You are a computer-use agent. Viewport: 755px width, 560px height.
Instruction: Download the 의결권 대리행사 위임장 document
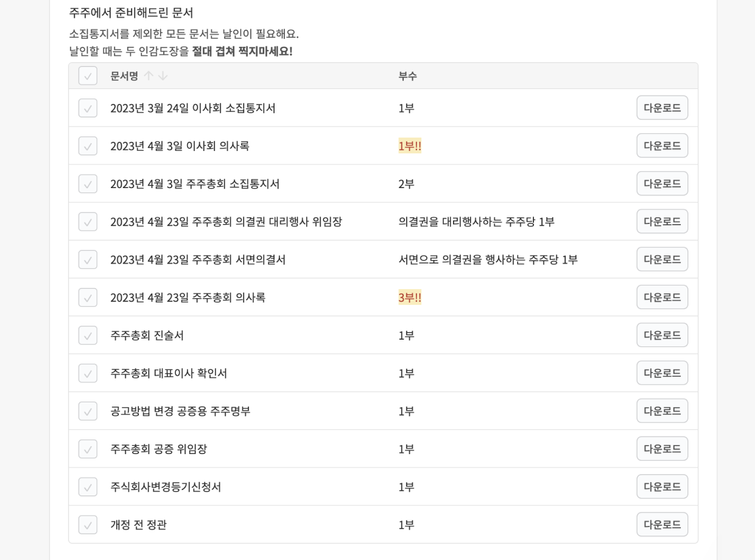[x=662, y=222]
